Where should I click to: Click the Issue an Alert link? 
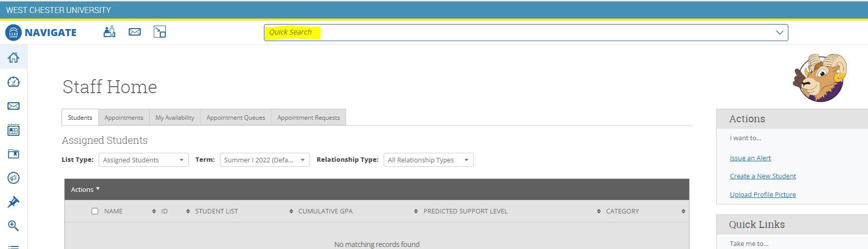(x=750, y=158)
